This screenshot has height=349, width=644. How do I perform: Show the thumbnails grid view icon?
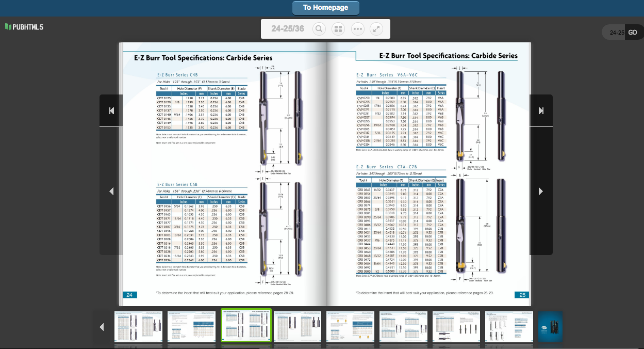(x=338, y=29)
